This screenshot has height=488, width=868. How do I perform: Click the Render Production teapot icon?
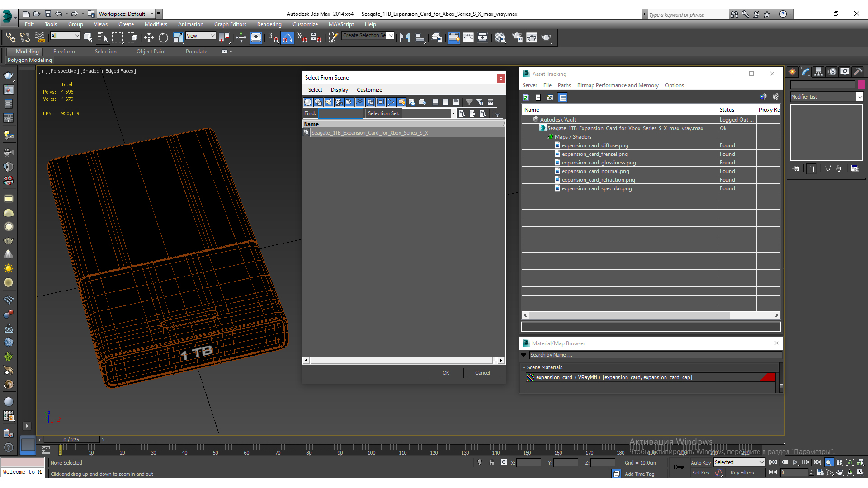pos(546,38)
